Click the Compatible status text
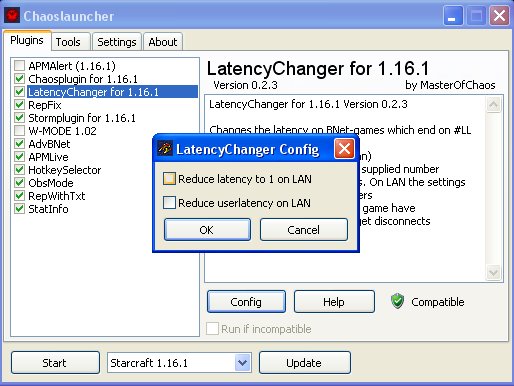 [x=437, y=302]
